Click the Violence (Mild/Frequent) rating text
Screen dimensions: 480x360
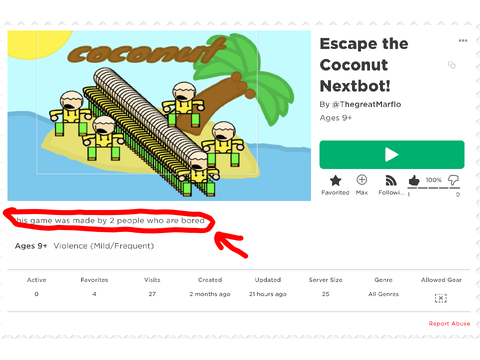pyautogui.click(x=104, y=246)
